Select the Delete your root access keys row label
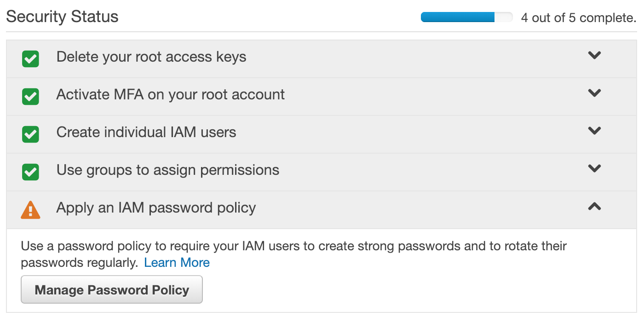Viewport: 644px width, 317px height. tap(151, 57)
